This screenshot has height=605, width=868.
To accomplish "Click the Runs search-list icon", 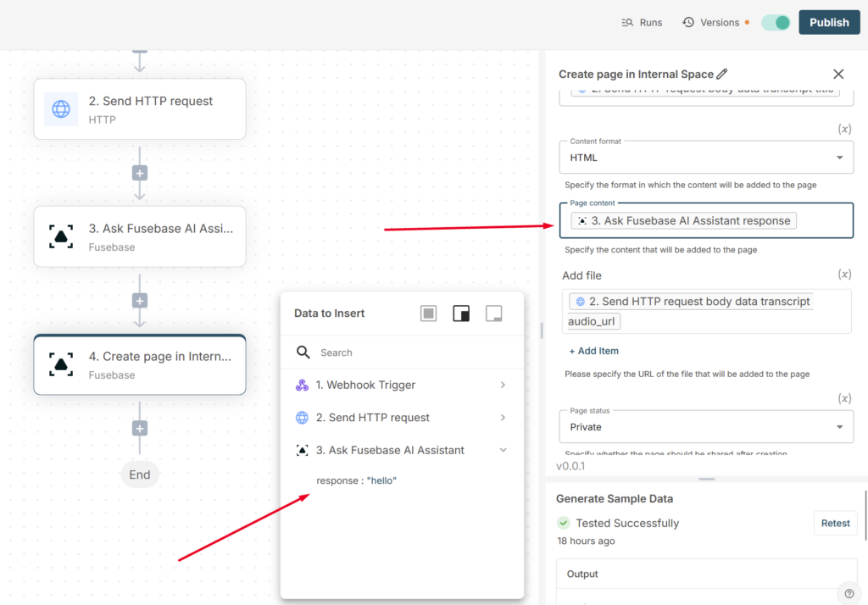I will [627, 23].
